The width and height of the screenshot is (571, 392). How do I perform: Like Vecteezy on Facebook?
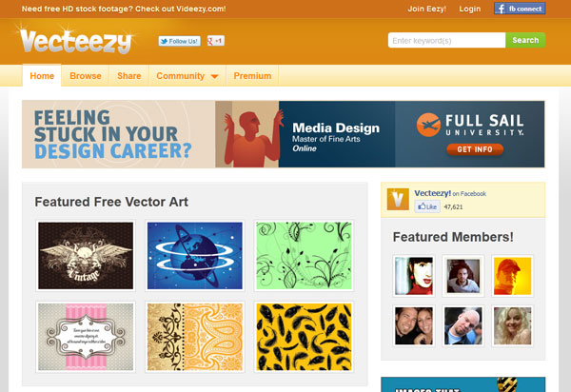pyautogui.click(x=427, y=206)
